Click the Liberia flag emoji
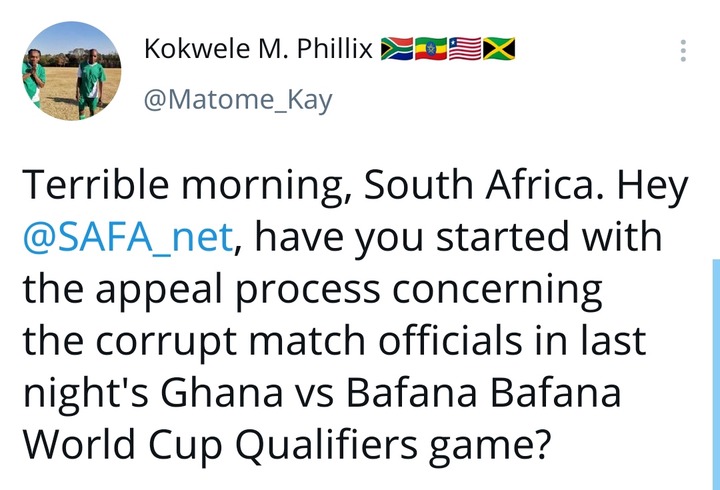Image resolution: width=720 pixels, height=490 pixels. [x=464, y=47]
